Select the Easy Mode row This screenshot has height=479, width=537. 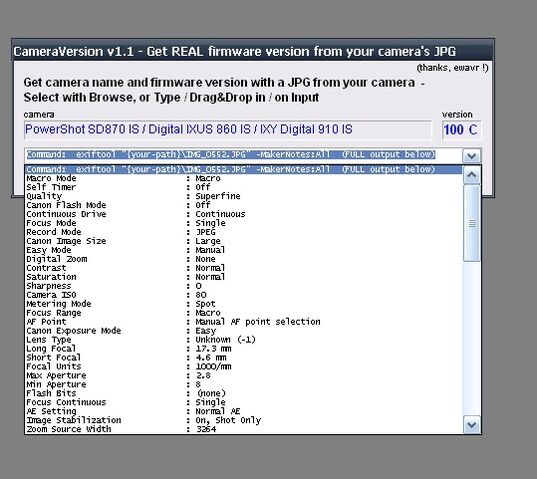pos(243,250)
